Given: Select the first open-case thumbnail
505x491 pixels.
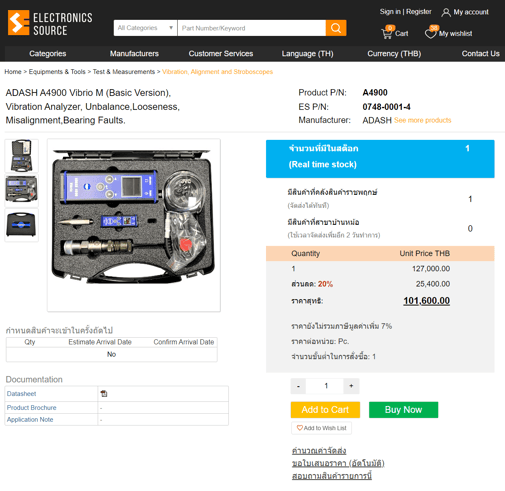Looking at the screenshot, I should coord(21,156).
